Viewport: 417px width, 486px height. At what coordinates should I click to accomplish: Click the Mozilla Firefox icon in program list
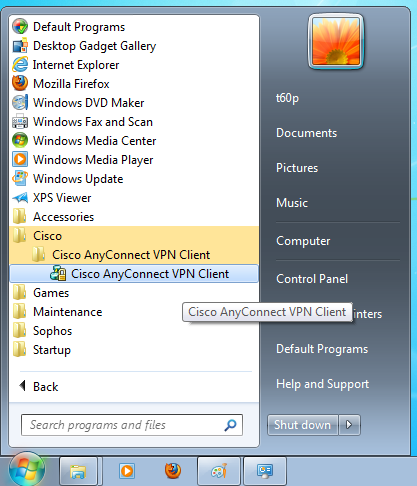pos(20,84)
